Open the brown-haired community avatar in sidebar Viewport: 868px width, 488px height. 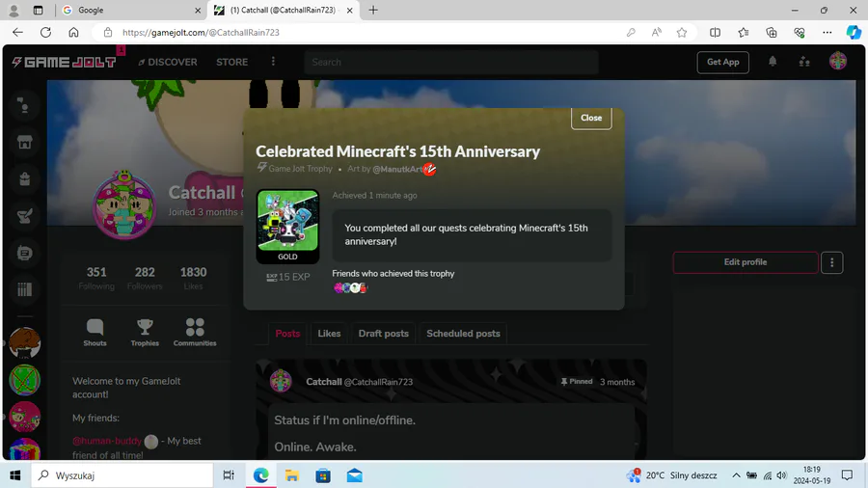point(24,343)
